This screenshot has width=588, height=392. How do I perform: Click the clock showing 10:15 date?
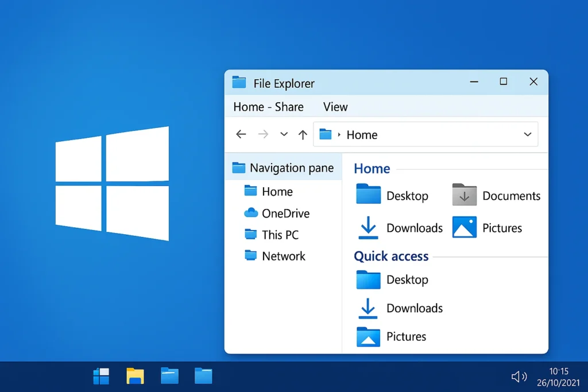pos(558,377)
